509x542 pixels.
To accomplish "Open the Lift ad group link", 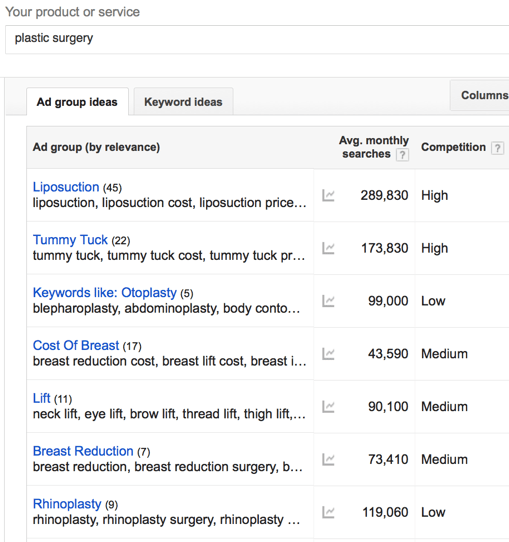I will [41, 398].
